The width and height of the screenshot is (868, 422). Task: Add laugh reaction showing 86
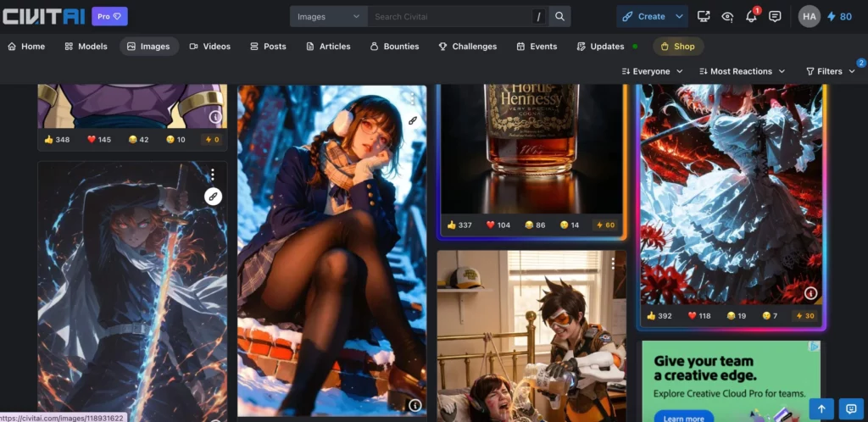click(x=536, y=225)
